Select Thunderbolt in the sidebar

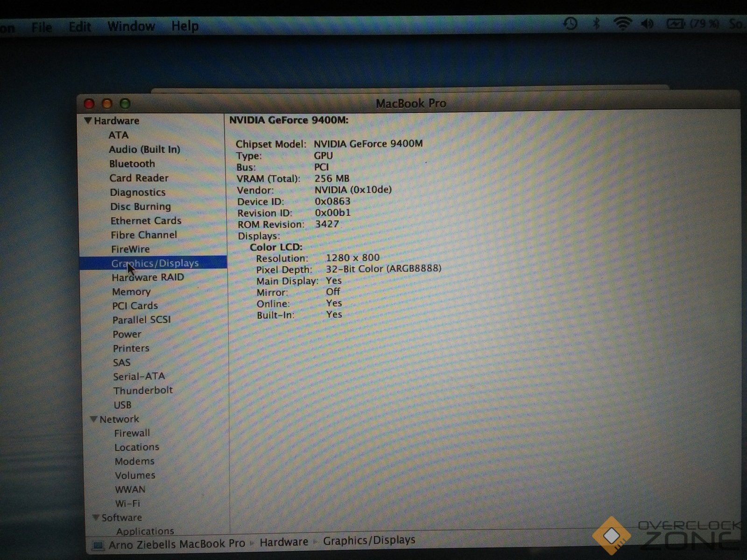pyautogui.click(x=143, y=390)
